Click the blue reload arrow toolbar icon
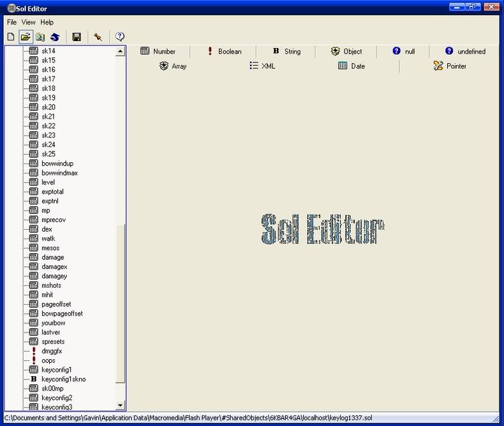The image size is (504, 426). [55, 37]
